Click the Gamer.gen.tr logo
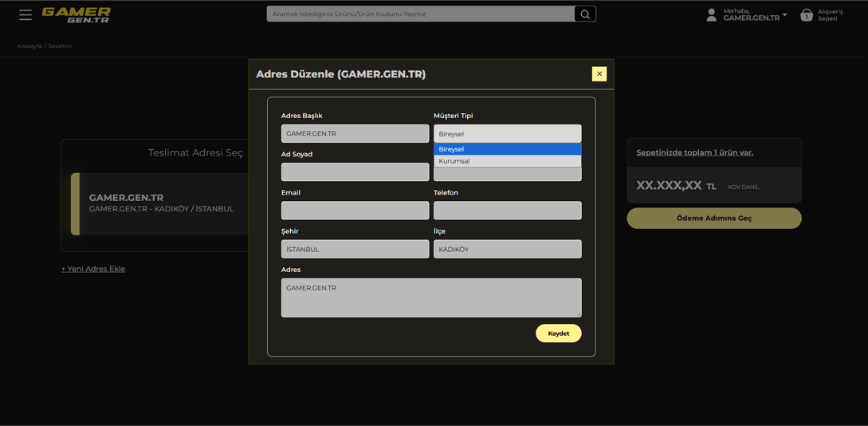Image resolution: width=868 pixels, height=426 pixels. point(77,14)
